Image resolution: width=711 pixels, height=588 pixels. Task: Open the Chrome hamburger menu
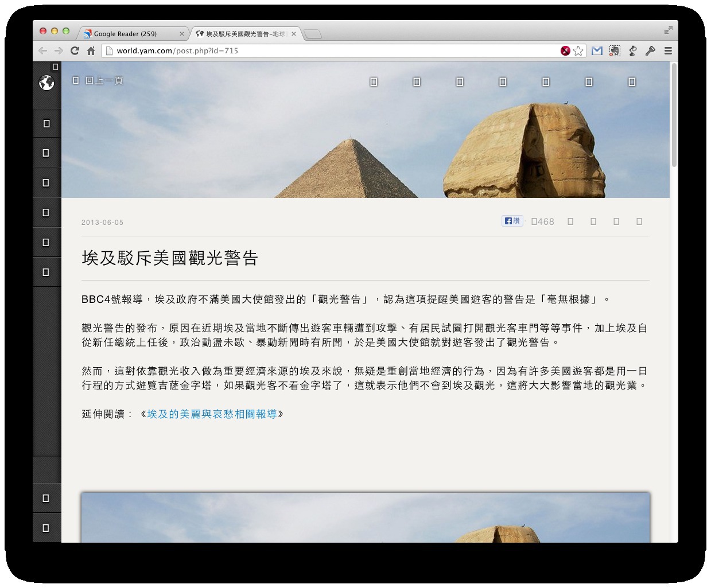(668, 50)
